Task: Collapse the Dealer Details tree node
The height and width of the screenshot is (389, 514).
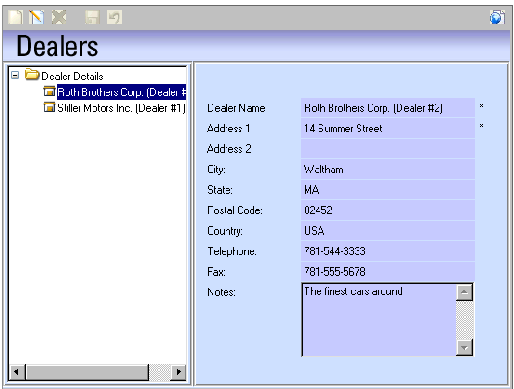Action: tap(15, 75)
